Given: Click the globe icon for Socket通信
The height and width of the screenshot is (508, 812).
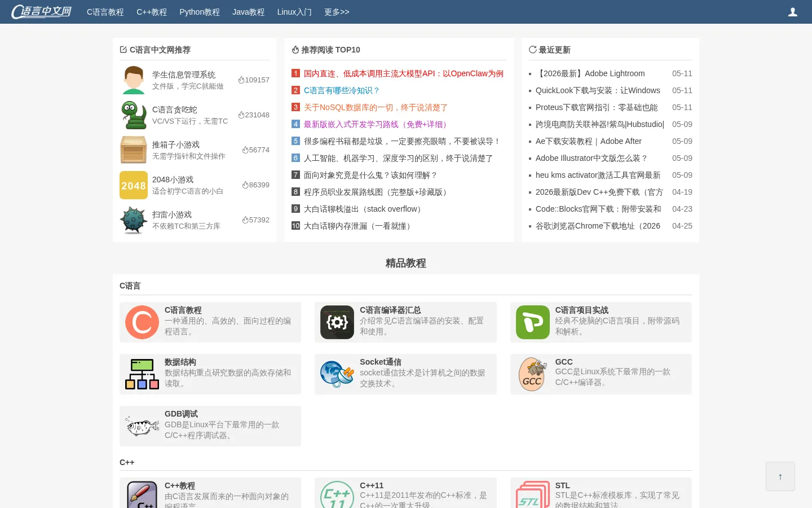Looking at the screenshot, I should [337, 374].
